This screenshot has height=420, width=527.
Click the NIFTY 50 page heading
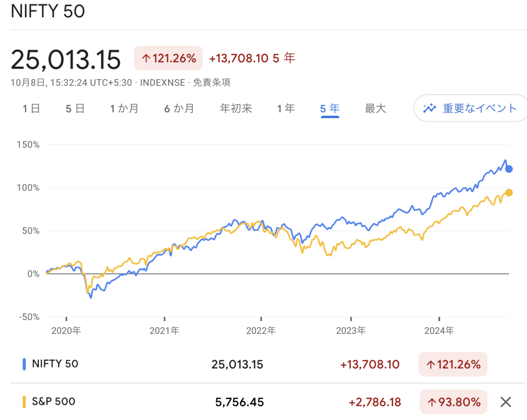[48, 12]
